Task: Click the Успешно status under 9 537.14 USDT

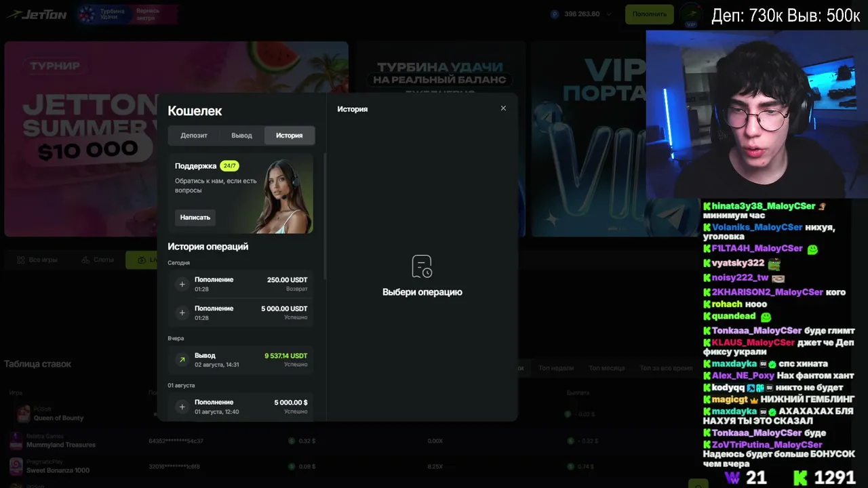Action: click(x=296, y=365)
